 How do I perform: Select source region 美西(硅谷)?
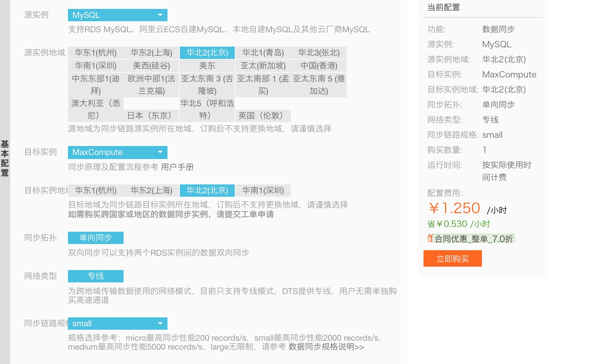(x=151, y=66)
